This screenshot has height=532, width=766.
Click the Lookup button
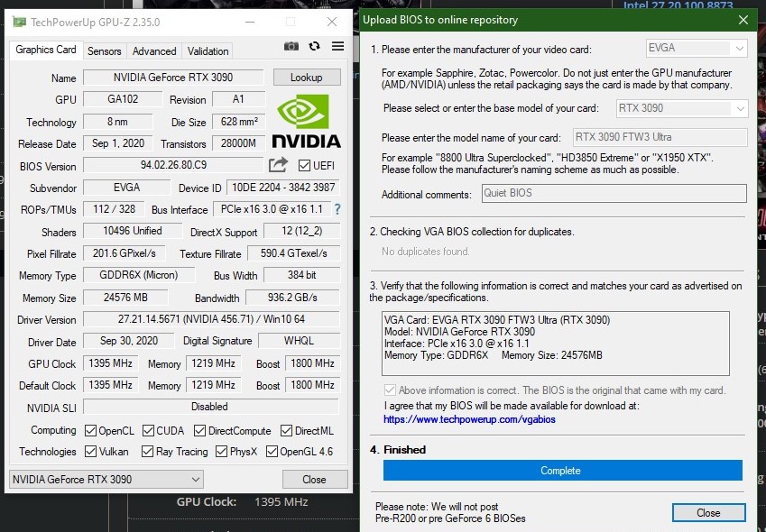tap(306, 78)
